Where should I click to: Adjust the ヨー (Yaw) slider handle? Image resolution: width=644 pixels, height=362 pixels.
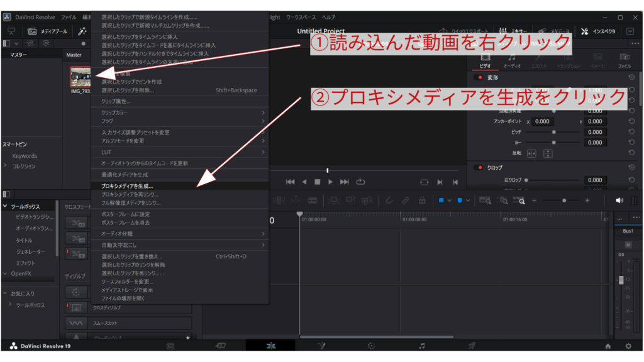[554, 143]
